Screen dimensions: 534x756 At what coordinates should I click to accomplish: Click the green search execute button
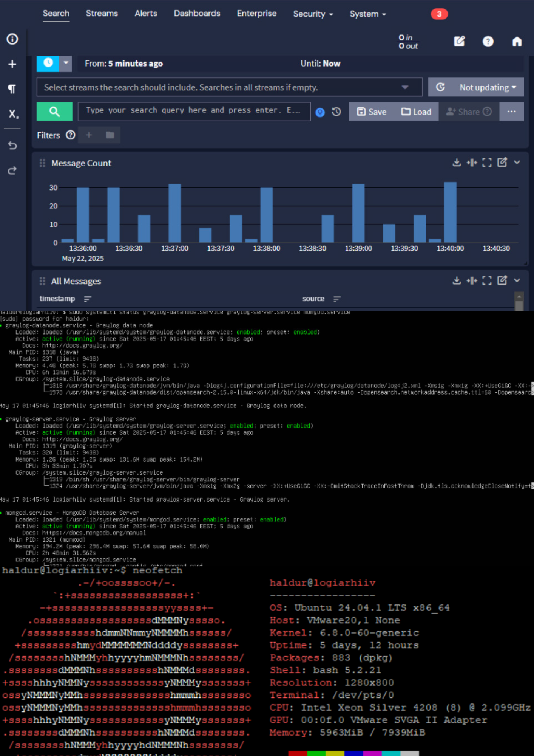coord(54,112)
